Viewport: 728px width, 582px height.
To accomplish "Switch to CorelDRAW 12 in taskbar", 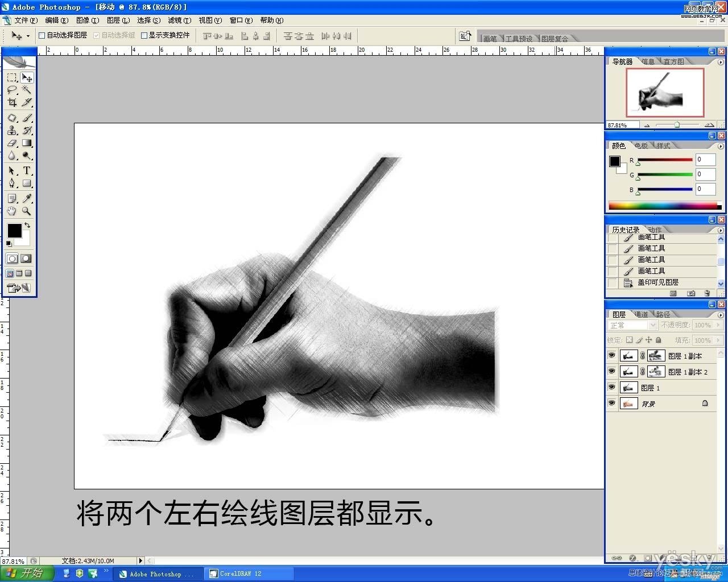I will [249, 574].
